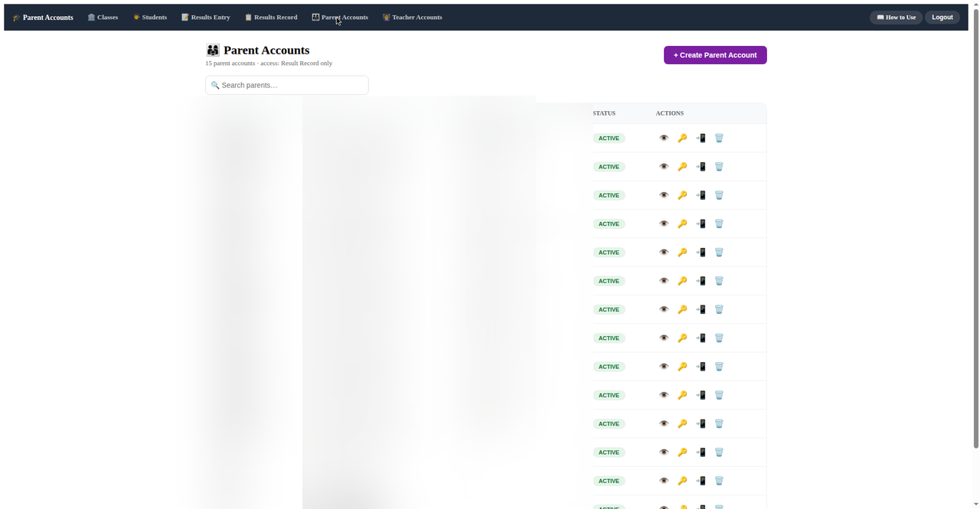The image size is (980, 509).
Task: Click the phone icon in the fourth parent row
Action: tap(701, 224)
